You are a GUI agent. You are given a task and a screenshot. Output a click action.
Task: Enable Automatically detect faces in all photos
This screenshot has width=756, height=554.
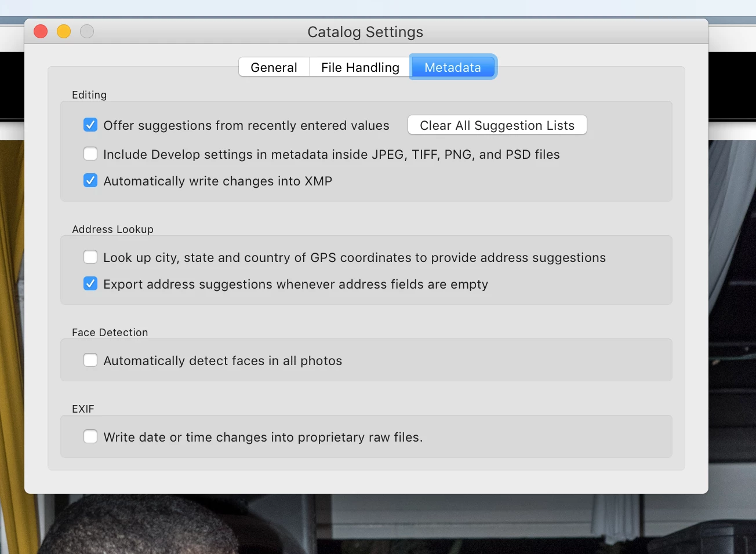click(90, 360)
